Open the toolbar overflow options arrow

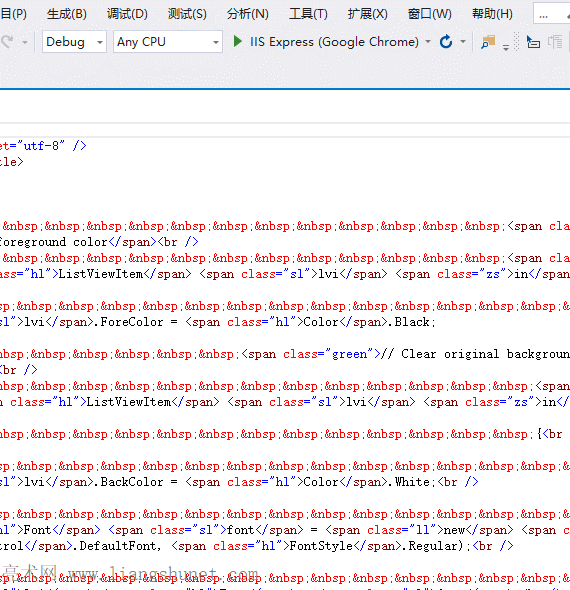tap(506, 48)
